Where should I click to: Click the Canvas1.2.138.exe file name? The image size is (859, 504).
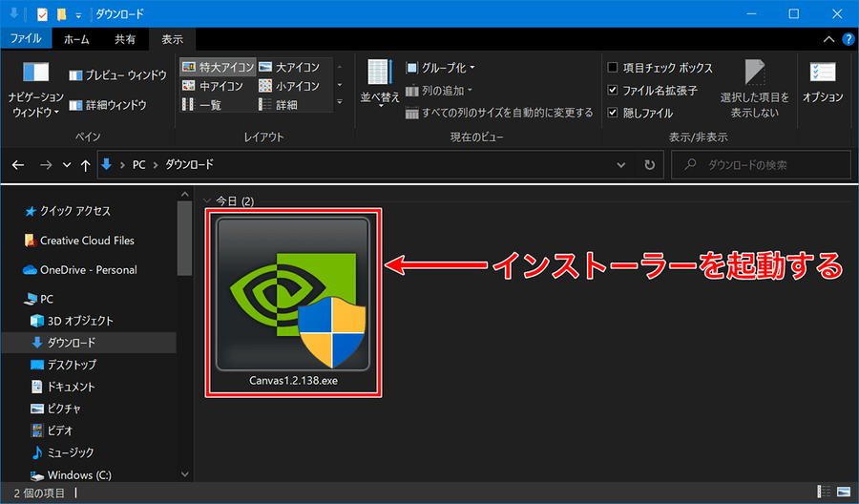click(294, 381)
